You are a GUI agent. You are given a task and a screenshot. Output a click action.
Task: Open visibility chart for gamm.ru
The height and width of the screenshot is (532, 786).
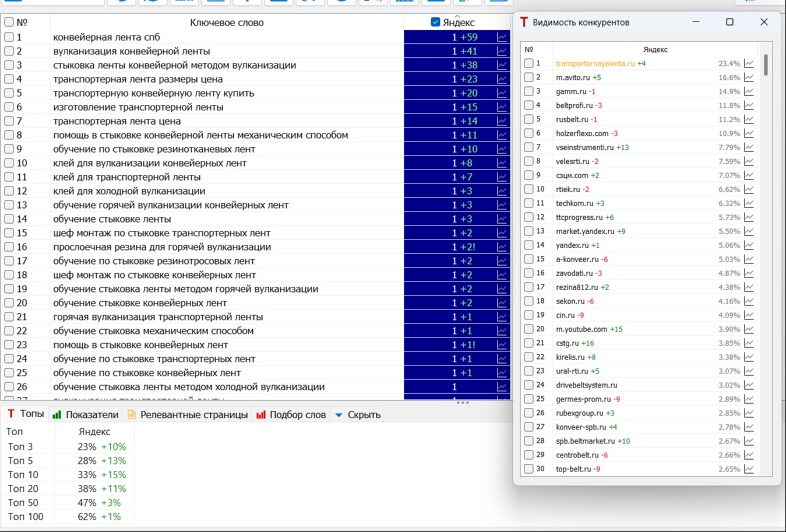(749, 91)
